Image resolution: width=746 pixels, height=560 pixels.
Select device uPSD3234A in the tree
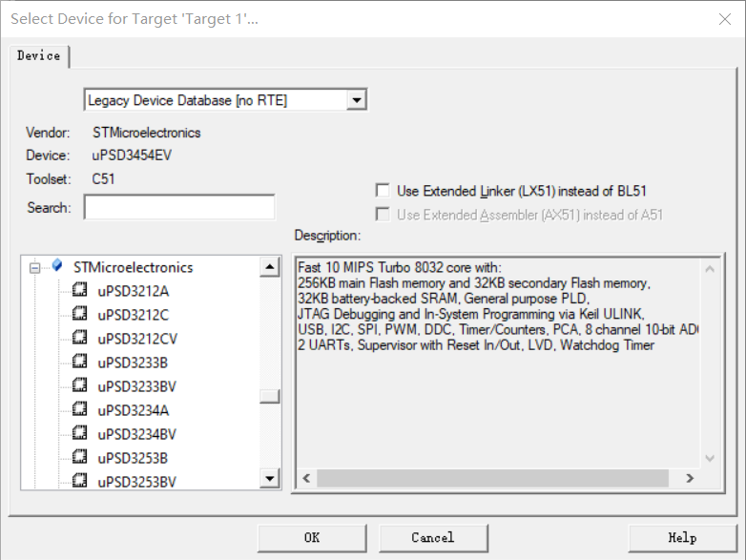coord(134,410)
